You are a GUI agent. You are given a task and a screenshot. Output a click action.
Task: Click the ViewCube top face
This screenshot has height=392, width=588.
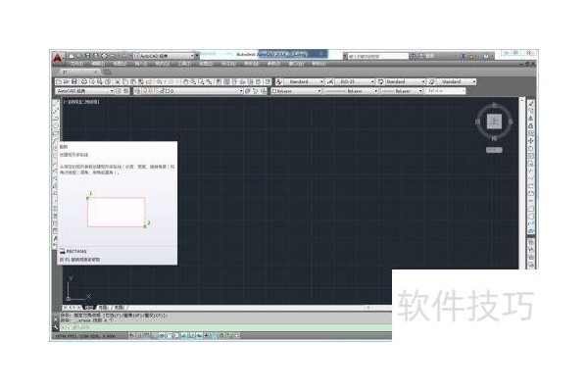click(494, 122)
